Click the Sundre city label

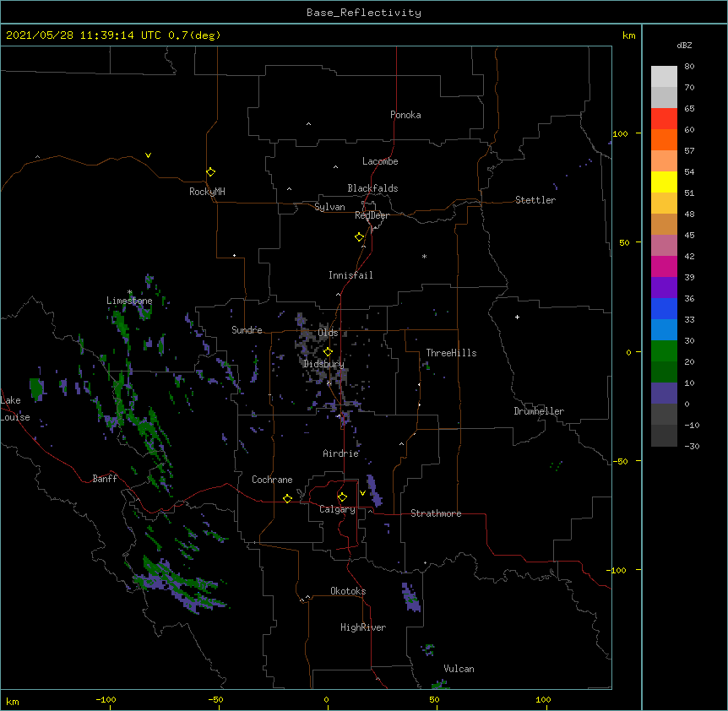click(247, 330)
